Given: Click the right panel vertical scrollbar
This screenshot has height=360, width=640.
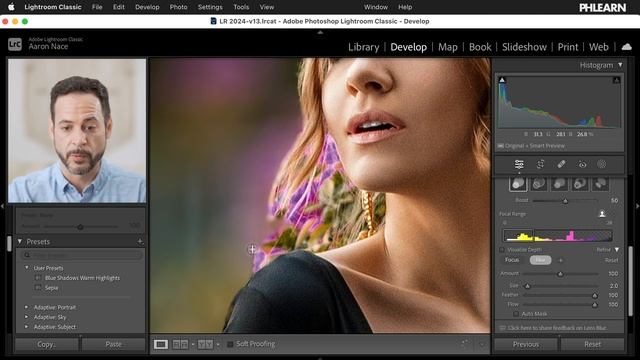Looking at the screenshot, I should 631,281.
